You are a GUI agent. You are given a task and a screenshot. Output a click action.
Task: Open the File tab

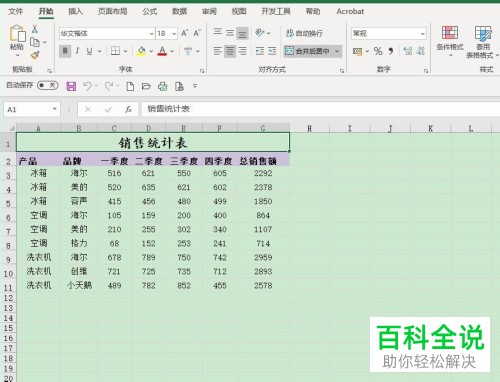15,11
